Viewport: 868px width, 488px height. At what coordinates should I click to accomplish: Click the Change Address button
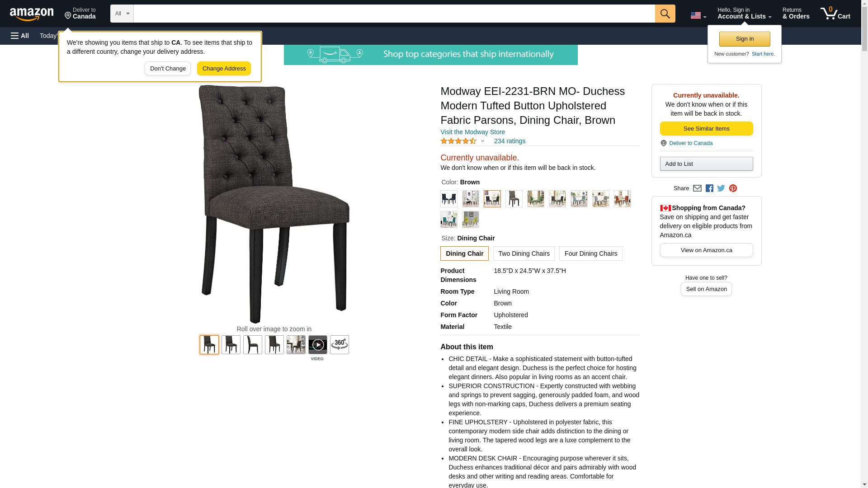(x=224, y=69)
